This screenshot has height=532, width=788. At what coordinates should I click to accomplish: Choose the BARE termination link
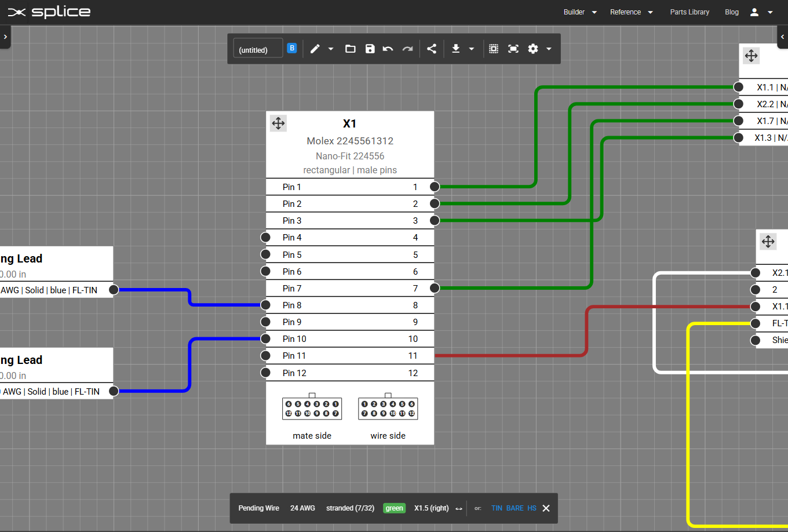point(515,508)
